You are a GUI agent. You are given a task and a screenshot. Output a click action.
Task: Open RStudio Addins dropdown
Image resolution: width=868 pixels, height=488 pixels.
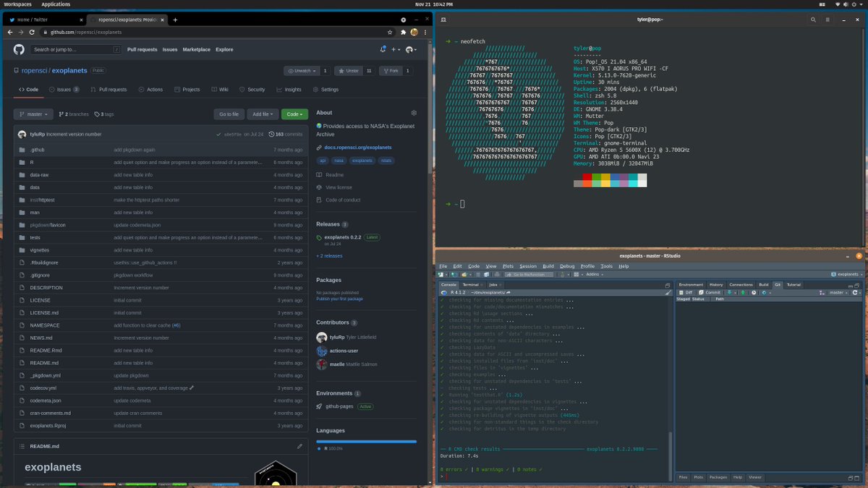(x=595, y=275)
